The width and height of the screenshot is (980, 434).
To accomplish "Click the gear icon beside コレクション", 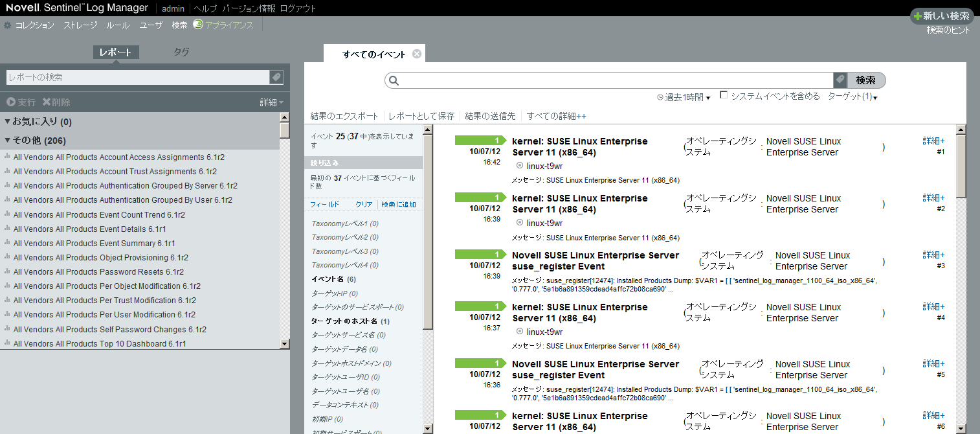I will [x=8, y=25].
